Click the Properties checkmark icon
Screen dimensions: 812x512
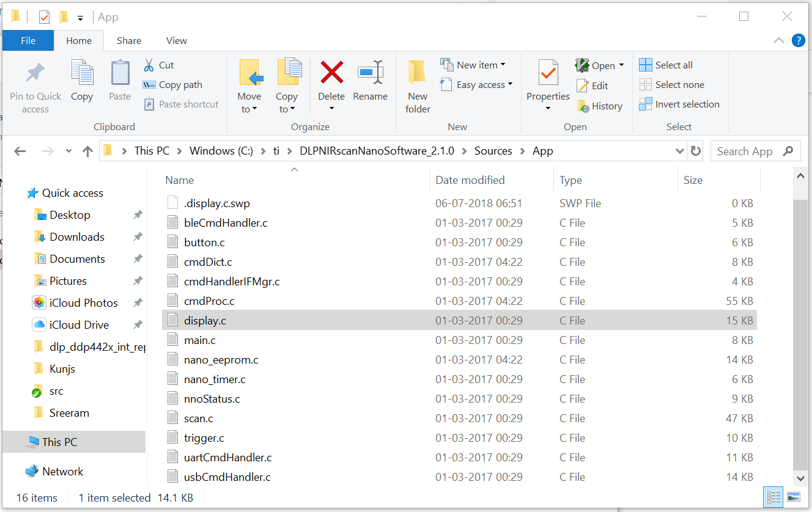coord(548,73)
